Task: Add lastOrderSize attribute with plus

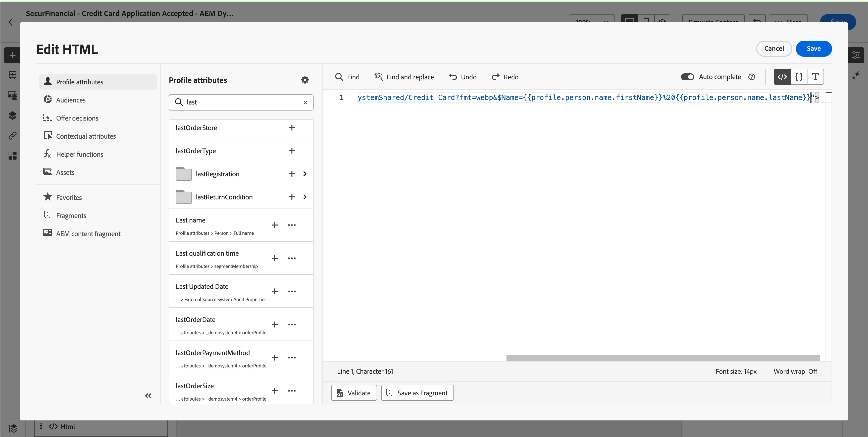Action: coord(275,391)
